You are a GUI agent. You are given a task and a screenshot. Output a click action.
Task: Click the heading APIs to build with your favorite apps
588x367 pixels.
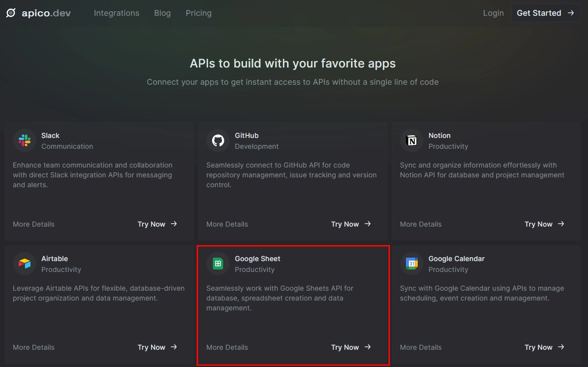point(292,64)
